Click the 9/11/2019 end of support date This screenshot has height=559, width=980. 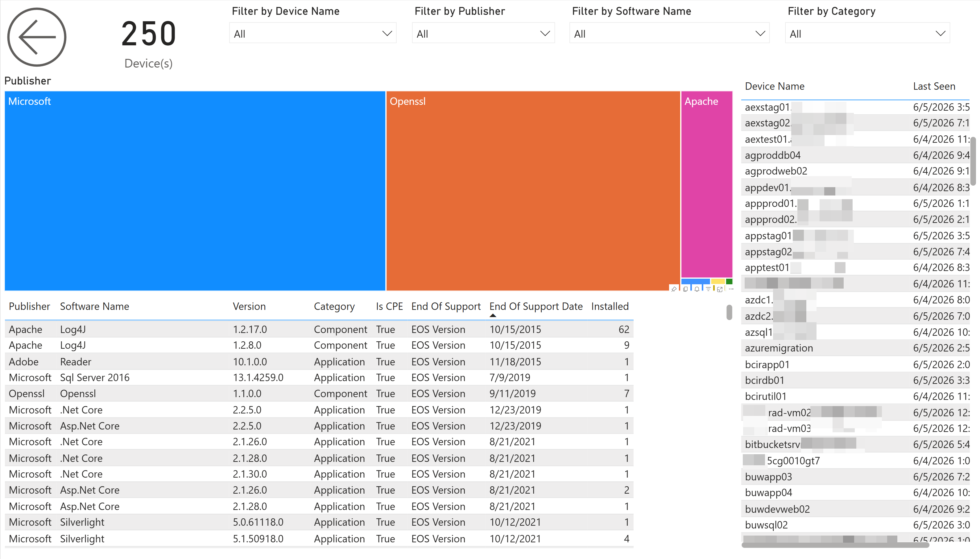[x=512, y=393]
